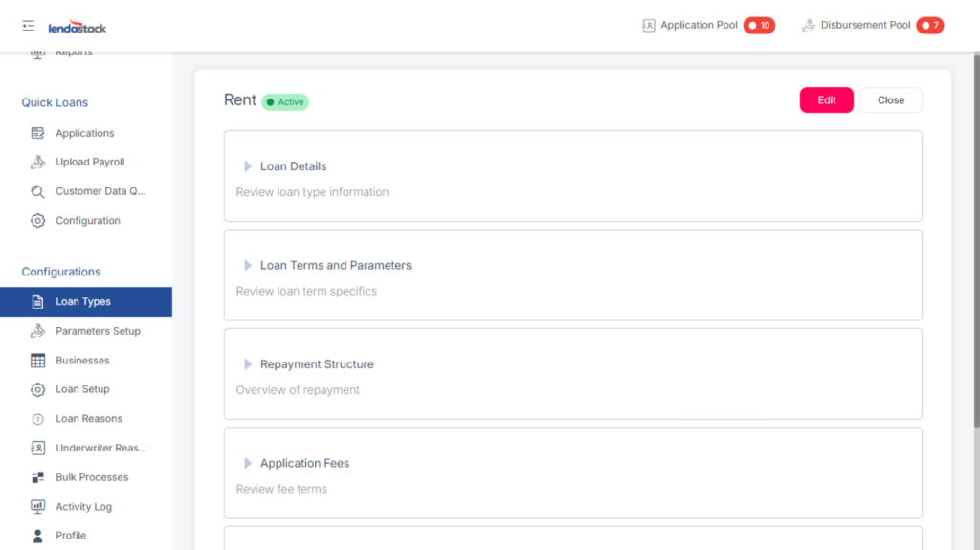Expand the Repayment Structure section
The width and height of the screenshot is (980, 550).
point(248,364)
